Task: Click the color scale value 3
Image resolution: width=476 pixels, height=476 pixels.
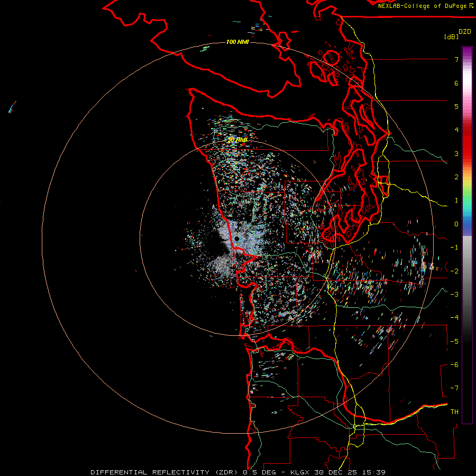Action: (456, 153)
